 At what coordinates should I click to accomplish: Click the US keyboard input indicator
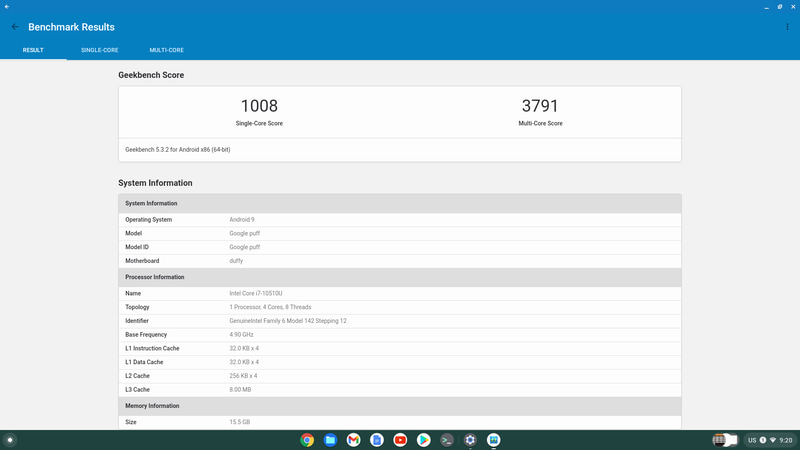click(752, 440)
